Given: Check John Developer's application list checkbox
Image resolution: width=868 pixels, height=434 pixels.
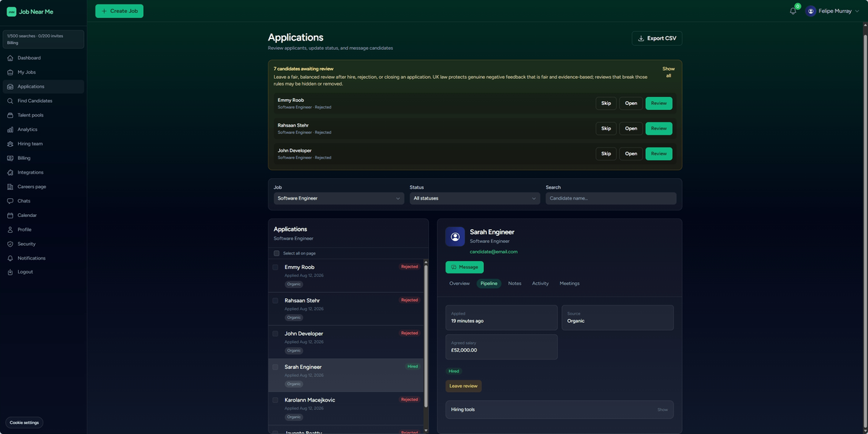Looking at the screenshot, I should tap(276, 334).
